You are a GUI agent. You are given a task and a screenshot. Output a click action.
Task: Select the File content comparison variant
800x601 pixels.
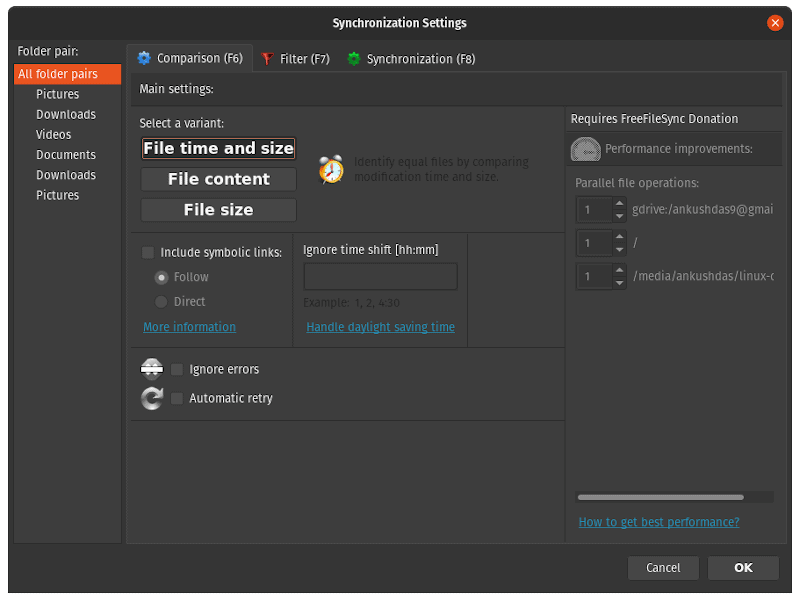[x=218, y=180]
